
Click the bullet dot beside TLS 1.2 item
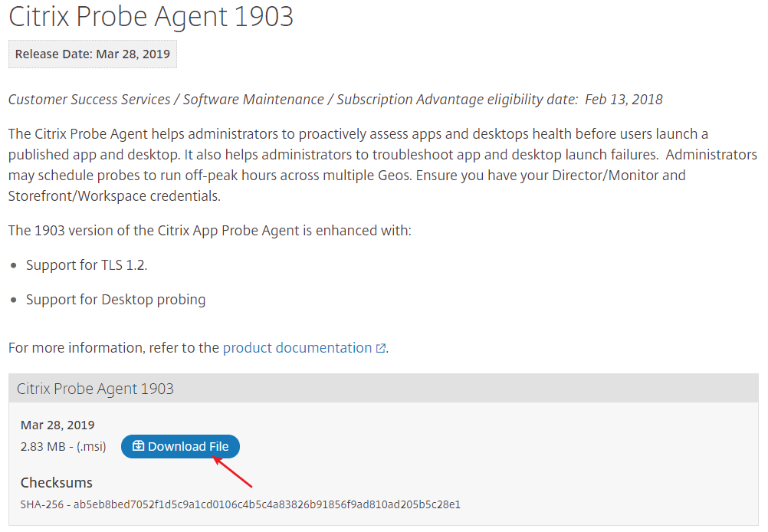tap(14, 266)
